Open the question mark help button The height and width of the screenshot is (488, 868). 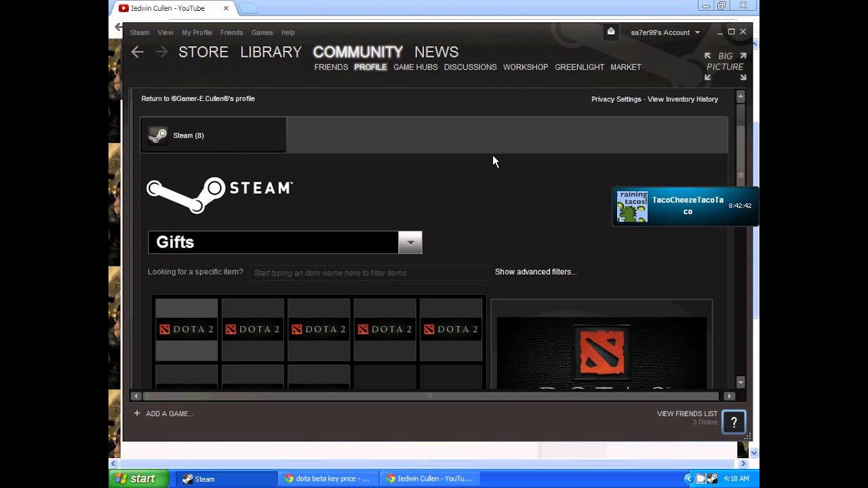[733, 422]
